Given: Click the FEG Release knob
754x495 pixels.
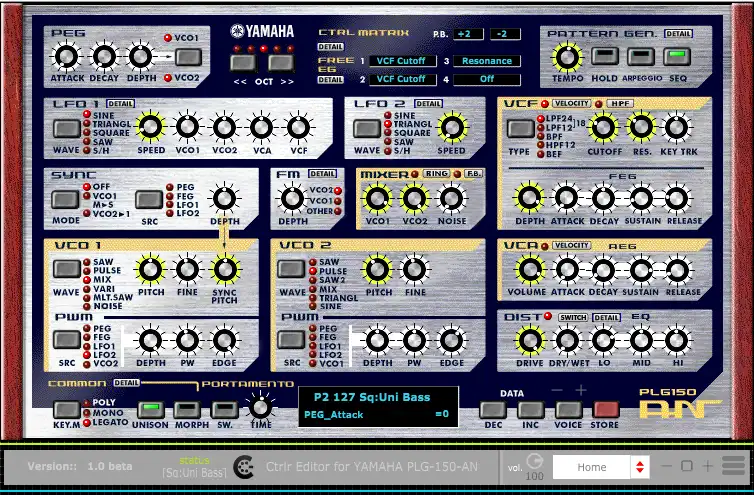Looking at the screenshot, I should (x=677, y=198).
